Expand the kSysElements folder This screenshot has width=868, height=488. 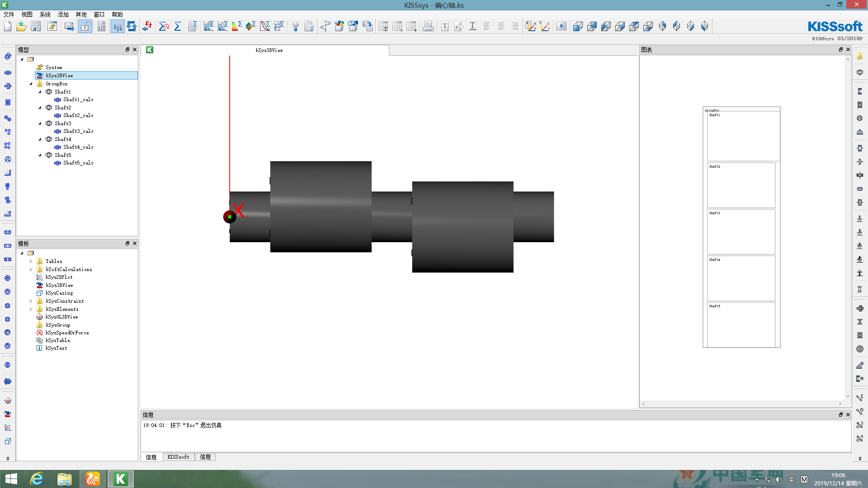(31, 309)
